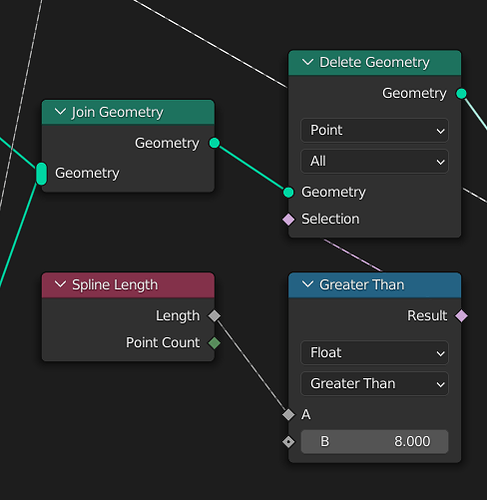
Task: Click the Spline Length output Length socket
Action: click(x=214, y=316)
